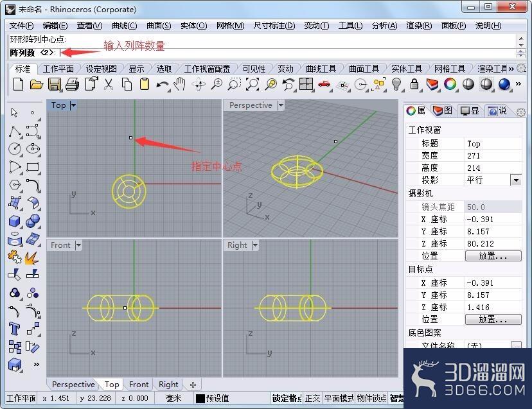
Task: Open the 投影 projection dropdown
Action: (x=516, y=180)
